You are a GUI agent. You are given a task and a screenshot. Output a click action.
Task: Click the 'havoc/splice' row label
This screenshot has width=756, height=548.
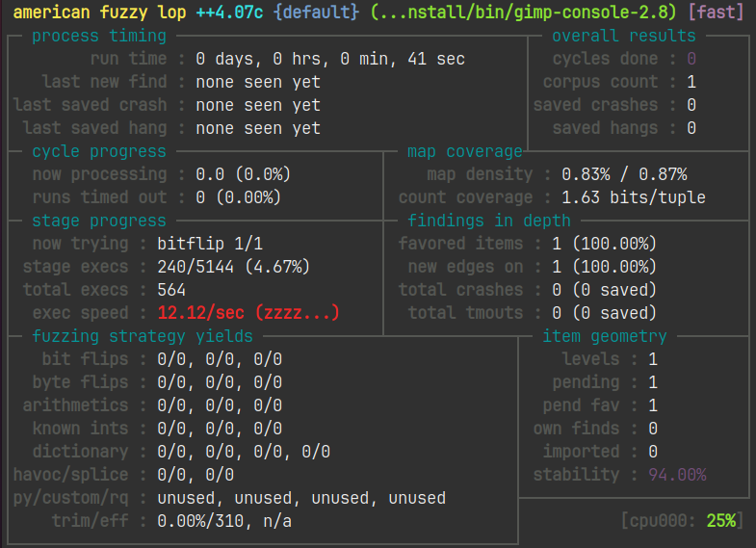[70, 475]
